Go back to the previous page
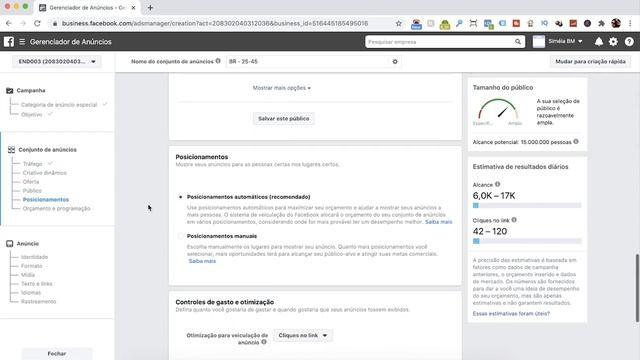The width and height of the screenshot is (640, 360). pos(9,24)
